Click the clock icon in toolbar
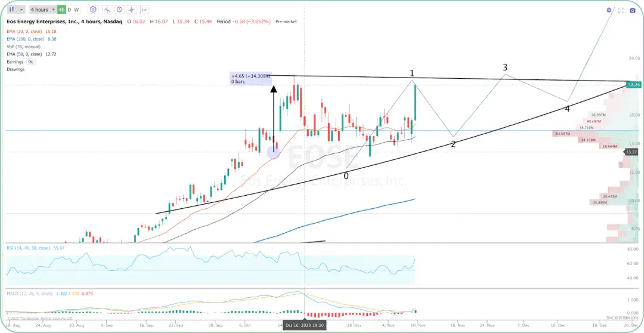The image size is (644, 333). tap(119, 10)
